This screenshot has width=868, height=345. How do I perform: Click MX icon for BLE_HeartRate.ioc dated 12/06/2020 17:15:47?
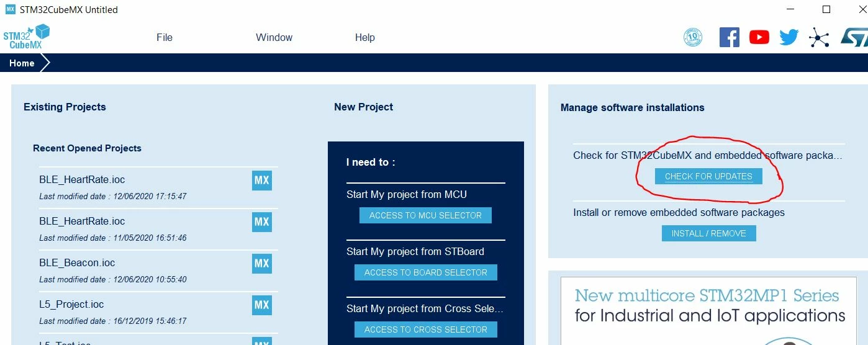[x=262, y=180]
